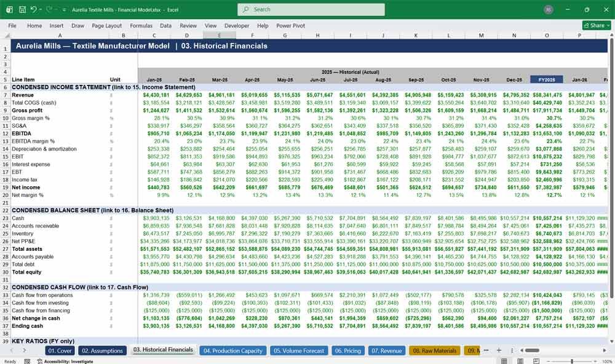Open the Page Layout tab
615x364 pixels.
tap(106, 25)
